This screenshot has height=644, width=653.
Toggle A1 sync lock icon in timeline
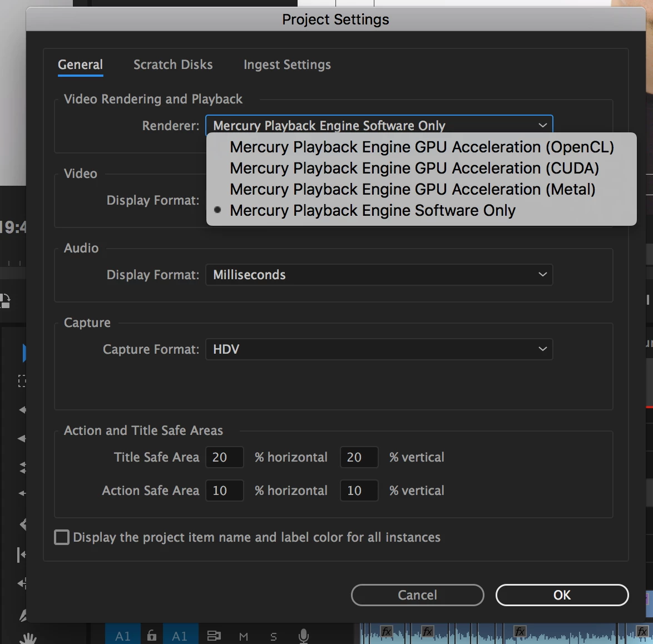214,636
